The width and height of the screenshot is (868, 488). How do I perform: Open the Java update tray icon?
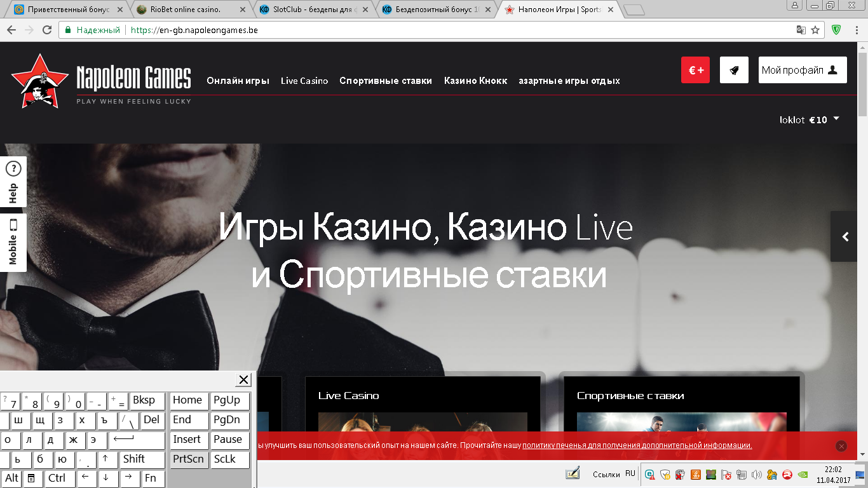(695, 474)
